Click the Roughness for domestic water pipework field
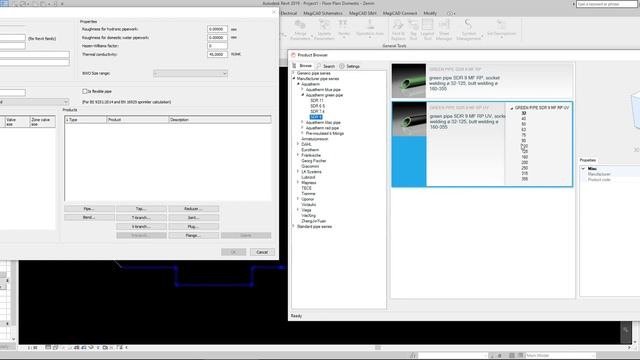Image resolution: width=640 pixels, height=360 pixels. click(x=217, y=38)
